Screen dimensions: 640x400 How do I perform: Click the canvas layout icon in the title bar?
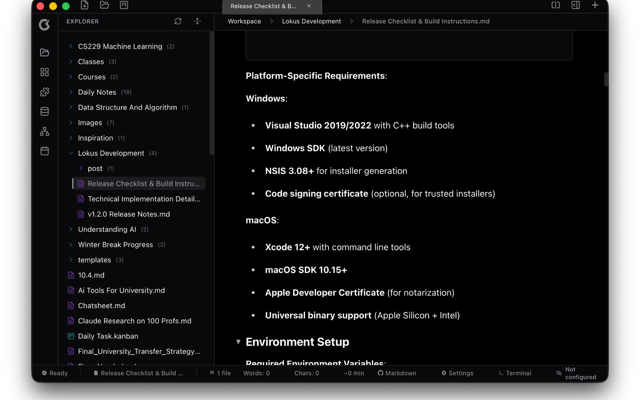click(x=124, y=5)
